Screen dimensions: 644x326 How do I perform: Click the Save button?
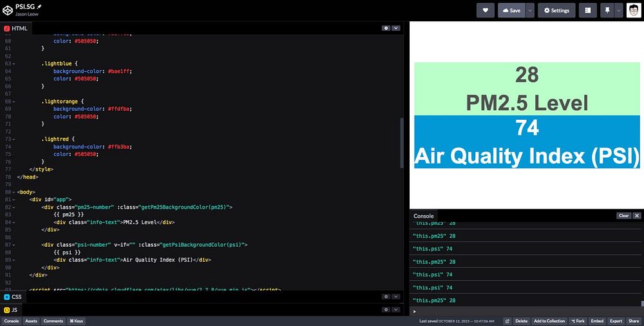coord(511,11)
